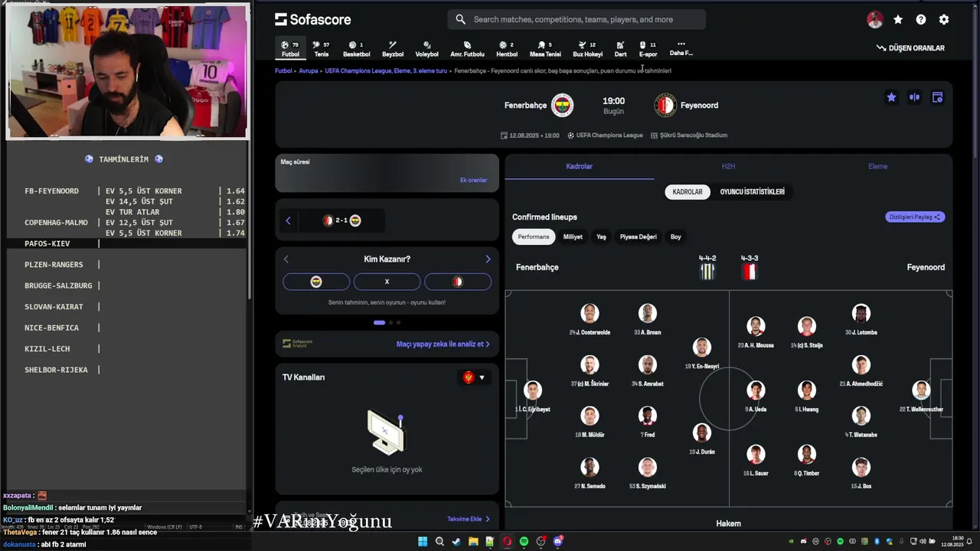Open the Tenis sport category
980x551 pixels.
(x=321, y=49)
